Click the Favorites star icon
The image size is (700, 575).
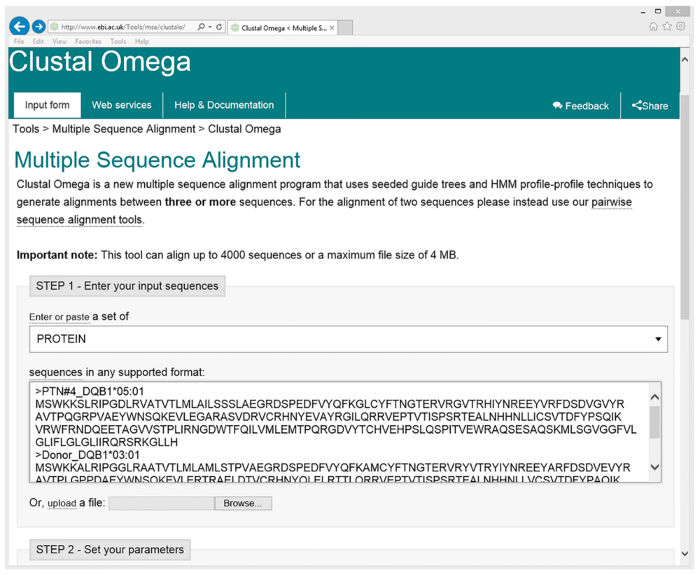coord(667,27)
